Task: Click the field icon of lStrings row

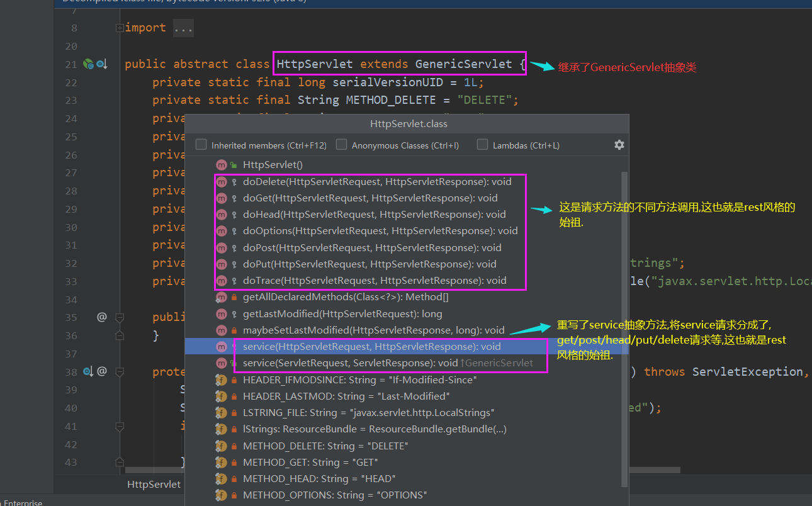Action: tap(221, 429)
